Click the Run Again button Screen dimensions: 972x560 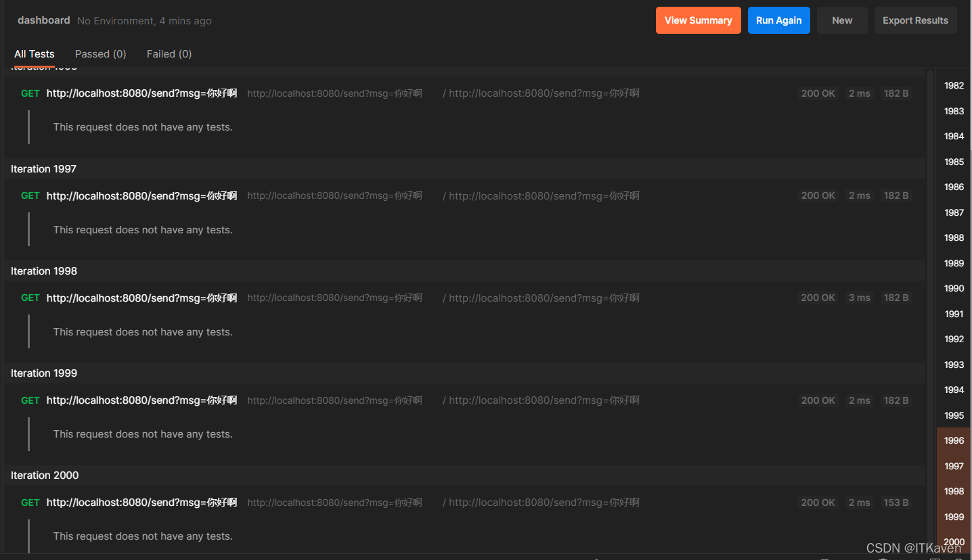tap(778, 20)
